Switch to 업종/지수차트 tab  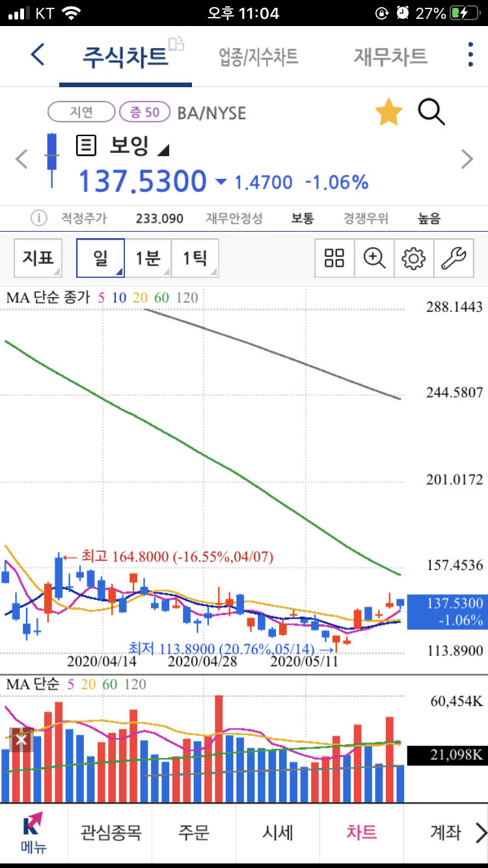tap(259, 57)
